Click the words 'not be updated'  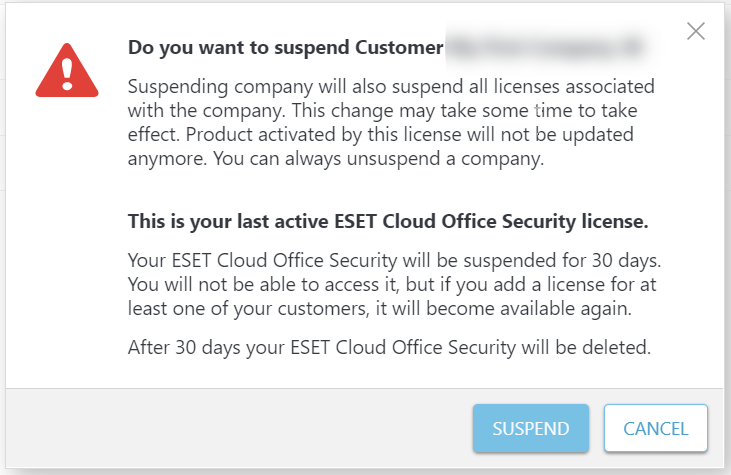click(566, 135)
